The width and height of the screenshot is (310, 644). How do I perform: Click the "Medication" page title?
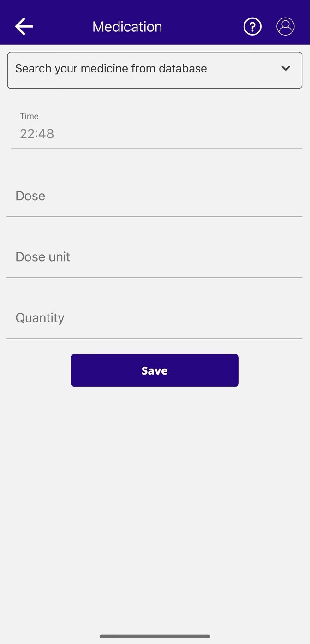pyautogui.click(x=127, y=27)
